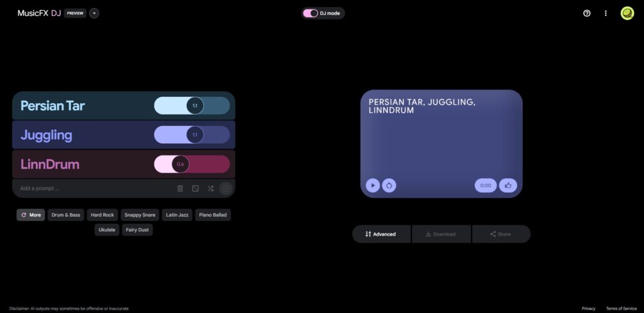Open the user profile avatar
Screen dimensions: 644x313
coord(627,13)
